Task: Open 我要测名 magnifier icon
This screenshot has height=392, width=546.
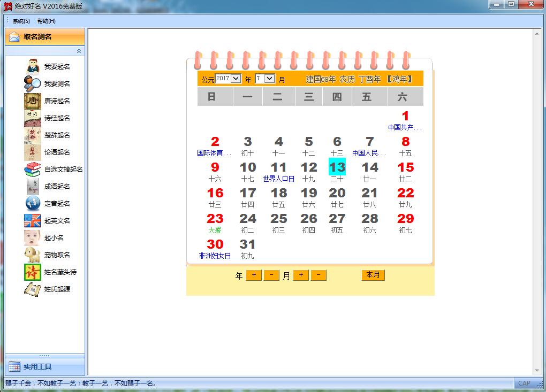Action: [x=33, y=83]
